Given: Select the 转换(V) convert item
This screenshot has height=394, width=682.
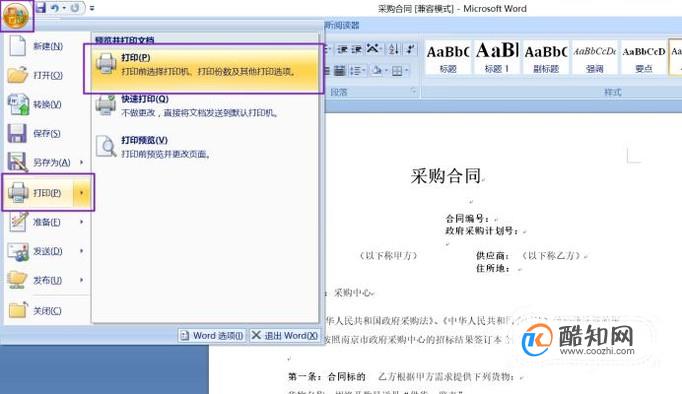Looking at the screenshot, I should 35,104.
